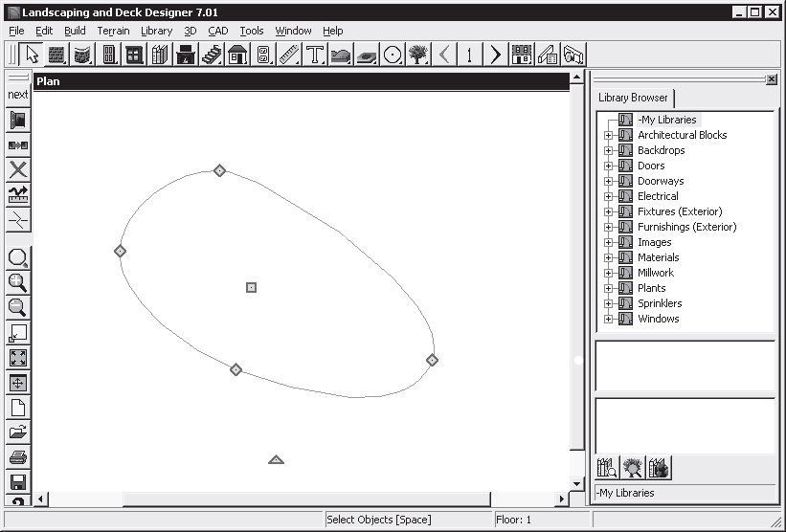Viewport: 786px width, 532px height.
Task: Expand the Plants library folder
Action: point(608,288)
